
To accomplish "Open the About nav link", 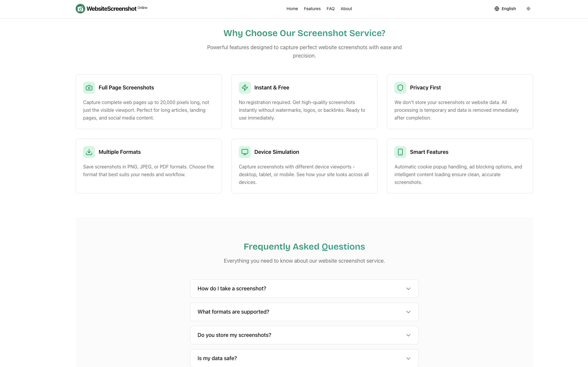I will pyautogui.click(x=346, y=9).
